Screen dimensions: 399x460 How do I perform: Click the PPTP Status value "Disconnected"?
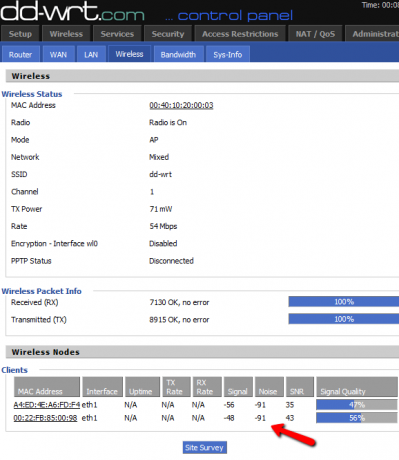tap(171, 261)
